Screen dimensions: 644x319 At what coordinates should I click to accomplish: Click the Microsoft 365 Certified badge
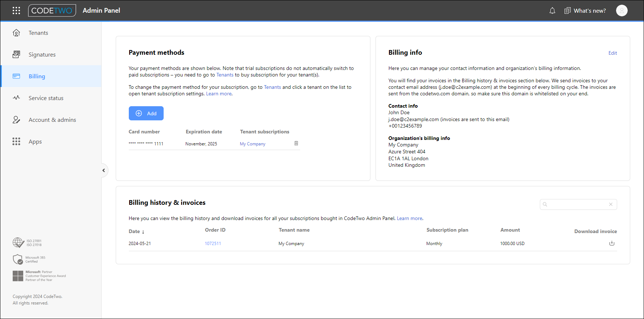point(29,259)
